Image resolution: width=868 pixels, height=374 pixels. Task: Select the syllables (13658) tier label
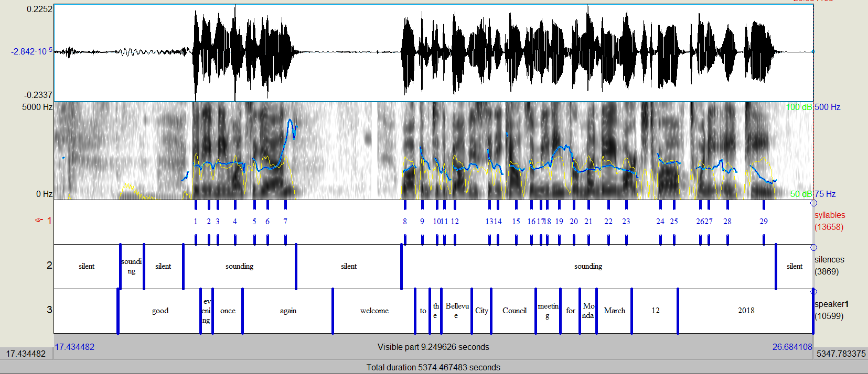coord(830,221)
